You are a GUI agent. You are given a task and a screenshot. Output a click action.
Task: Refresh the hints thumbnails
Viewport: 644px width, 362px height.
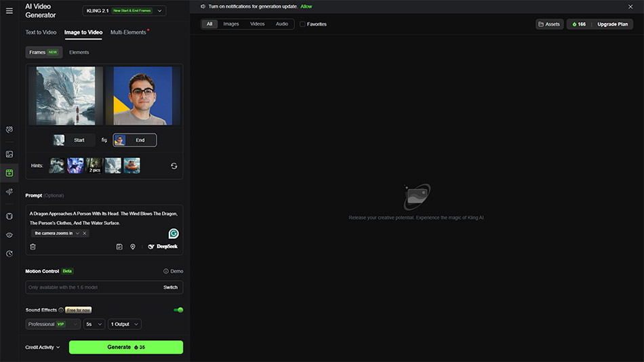(174, 166)
